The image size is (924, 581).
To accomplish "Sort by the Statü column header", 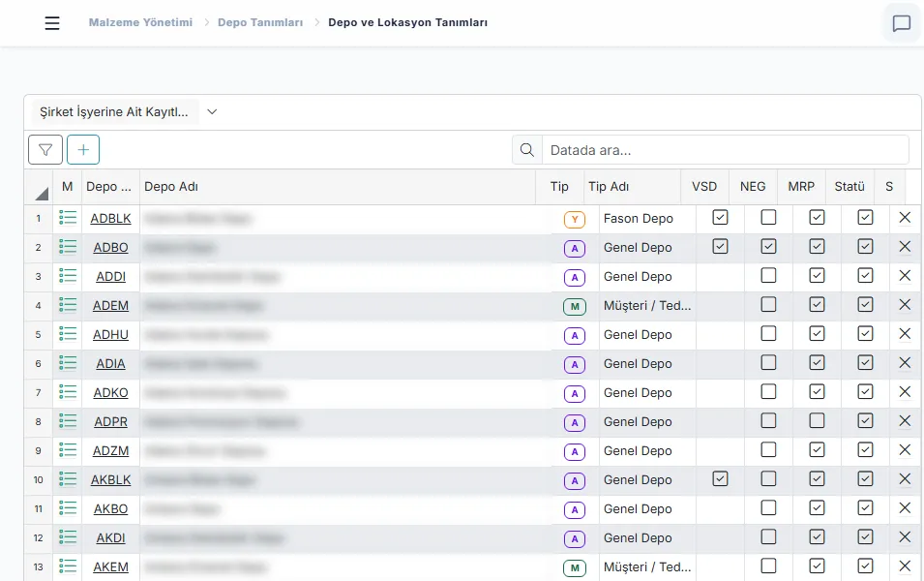I will pos(849,187).
